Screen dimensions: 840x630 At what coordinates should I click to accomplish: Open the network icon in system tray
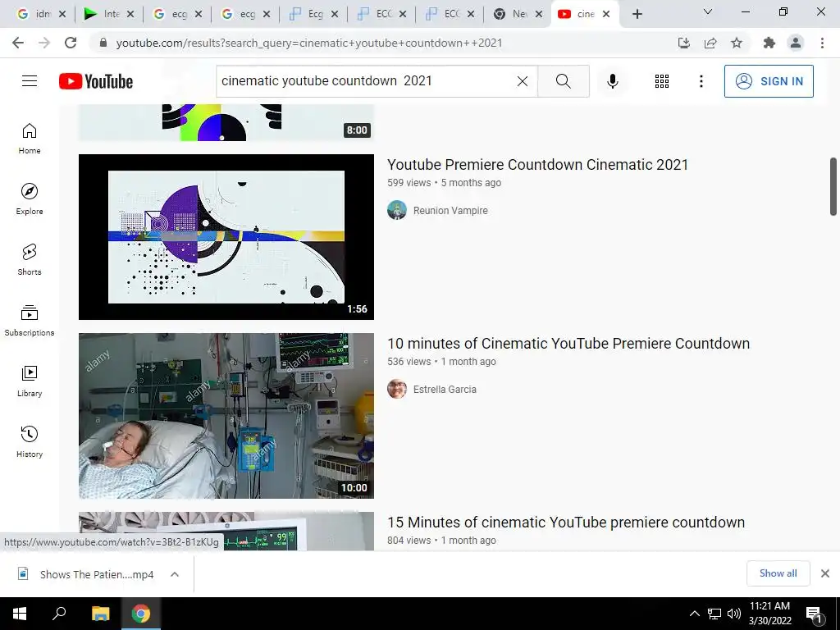(x=714, y=614)
